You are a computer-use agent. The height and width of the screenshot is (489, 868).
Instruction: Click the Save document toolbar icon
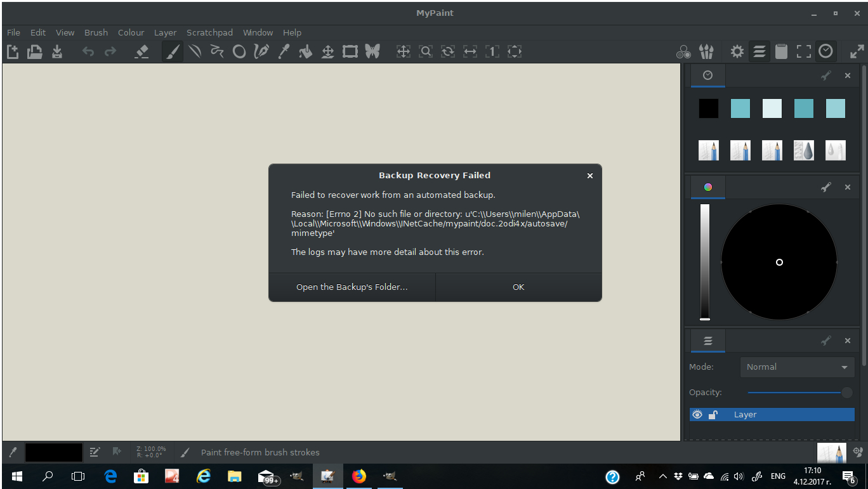(x=57, y=51)
